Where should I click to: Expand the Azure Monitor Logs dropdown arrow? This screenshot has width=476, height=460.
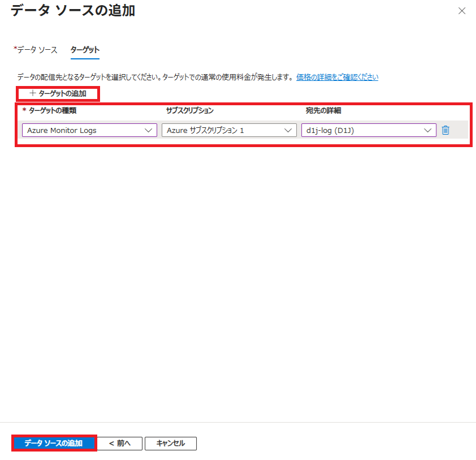pos(149,130)
